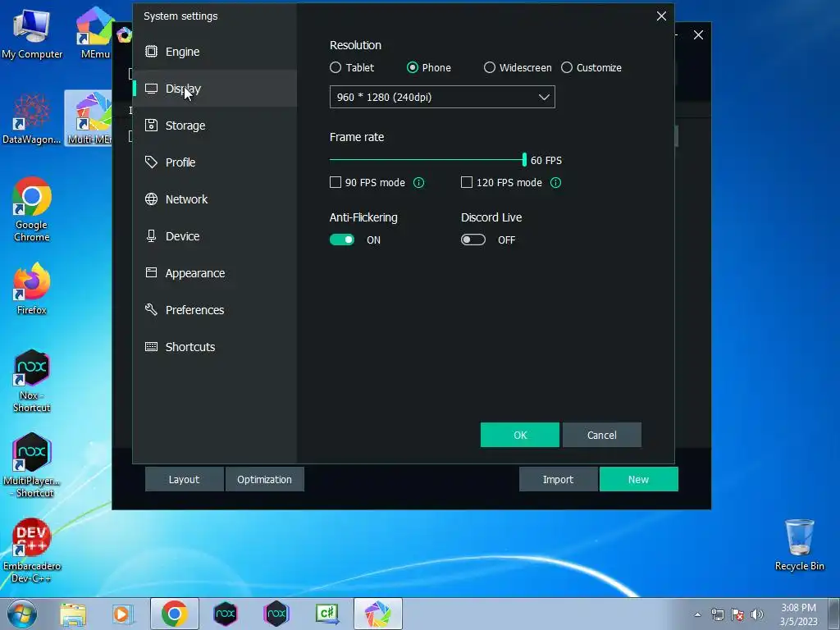The height and width of the screenshot is (630, 840).
Task: Open Shortcuts settings section
Action: (215, 347)
